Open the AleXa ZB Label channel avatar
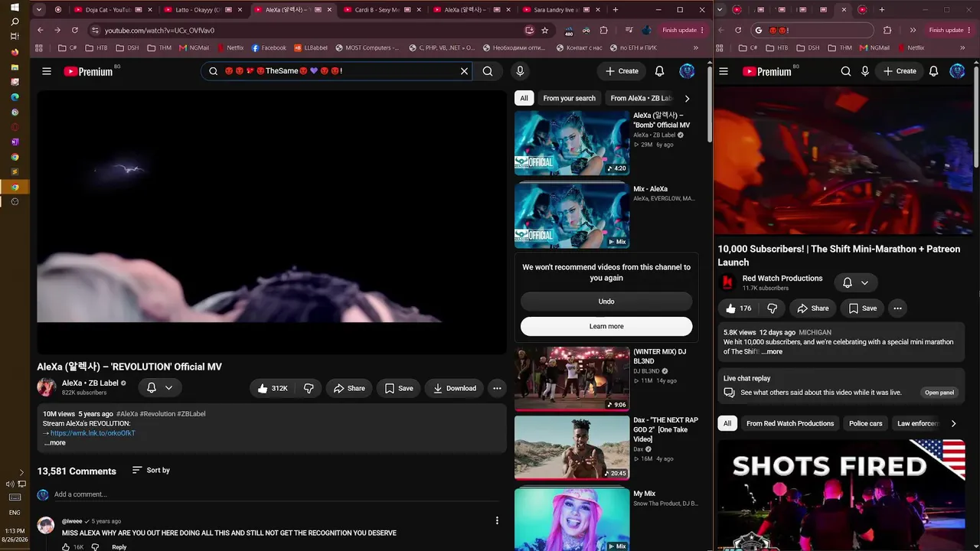 pyautogui.click(x=46, y=387)
